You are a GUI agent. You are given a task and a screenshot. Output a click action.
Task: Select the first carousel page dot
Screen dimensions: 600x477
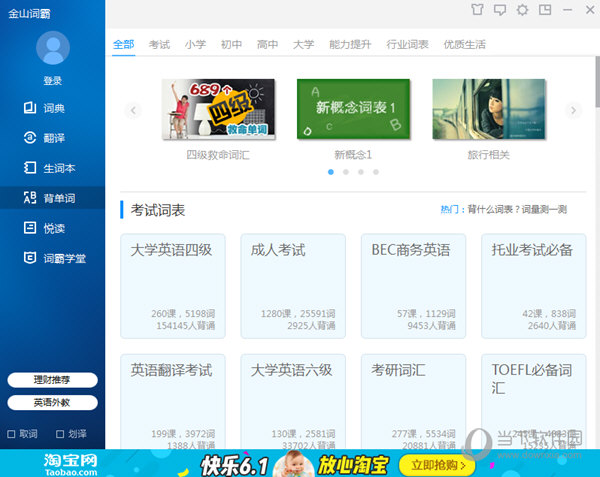tap(331, 172)
